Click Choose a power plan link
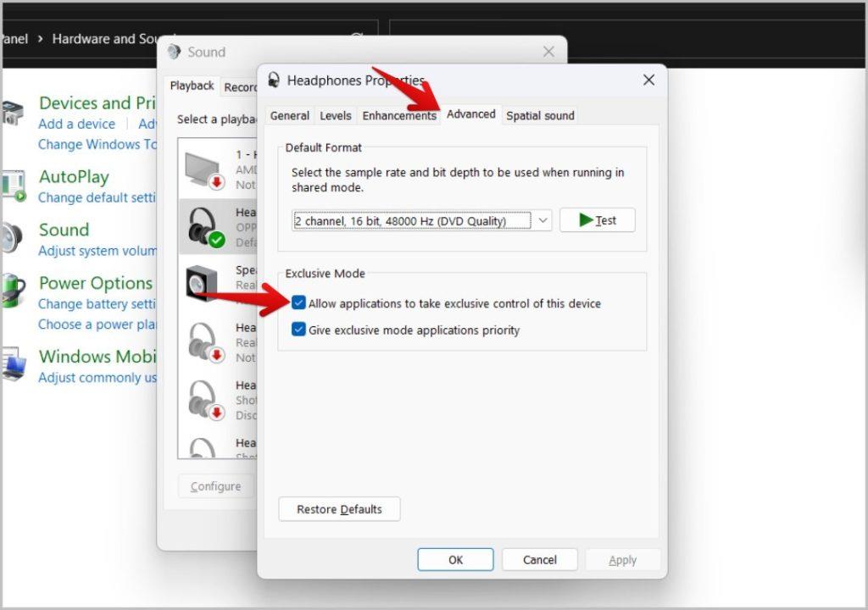 point(97,324)
